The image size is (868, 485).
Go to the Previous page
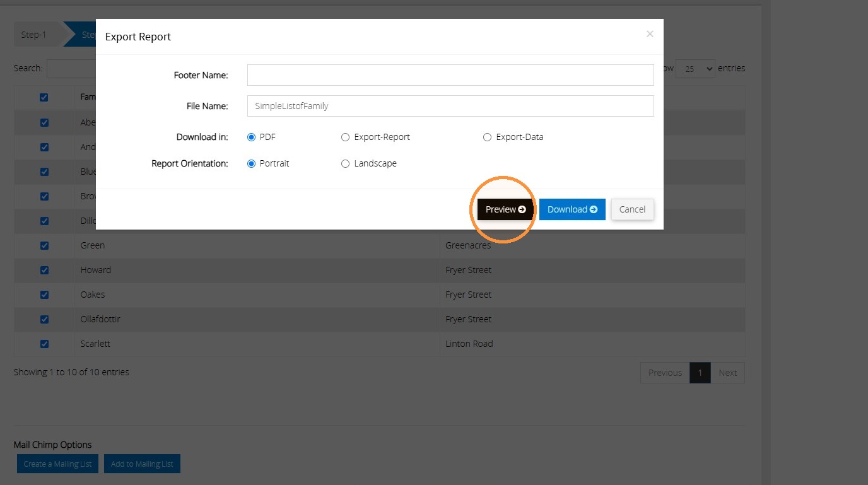[665, 373]
